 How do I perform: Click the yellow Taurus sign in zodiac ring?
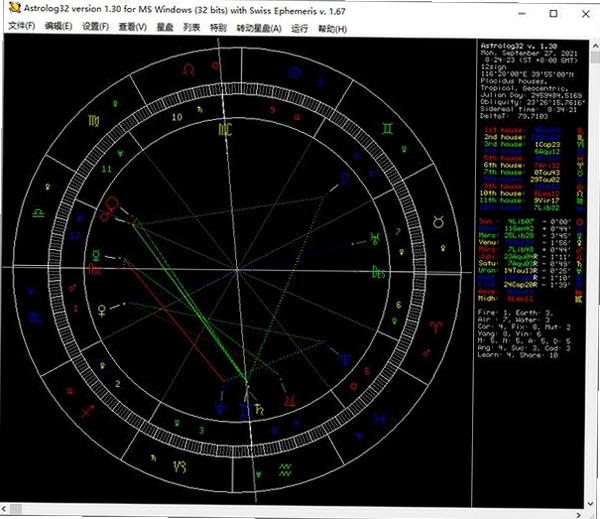click(x=438, y=222)
